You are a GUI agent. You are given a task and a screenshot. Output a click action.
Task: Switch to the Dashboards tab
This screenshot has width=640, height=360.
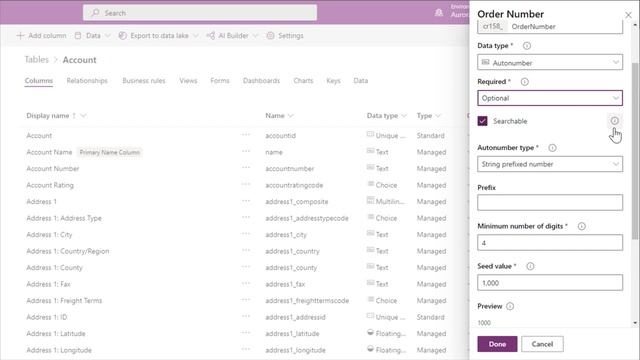[x=261, y=81]
